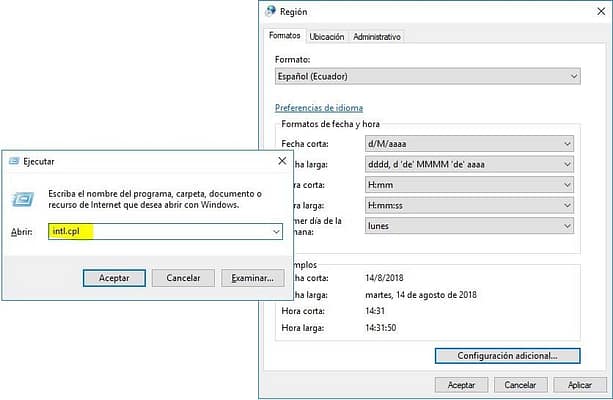The height and width of the screenshot is (400, 613).
Task: Click the Región globe icon in title bar
Action: (x=270, y=11)
